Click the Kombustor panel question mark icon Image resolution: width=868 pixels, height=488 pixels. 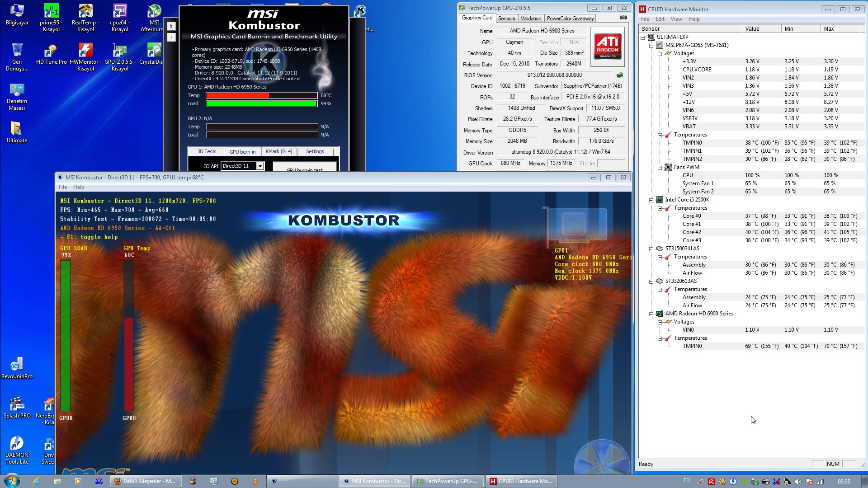coord(171,38)
